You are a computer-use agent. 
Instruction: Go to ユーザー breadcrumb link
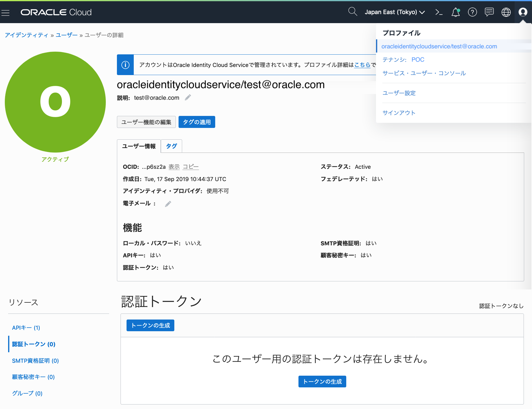(x=67, y=35)
